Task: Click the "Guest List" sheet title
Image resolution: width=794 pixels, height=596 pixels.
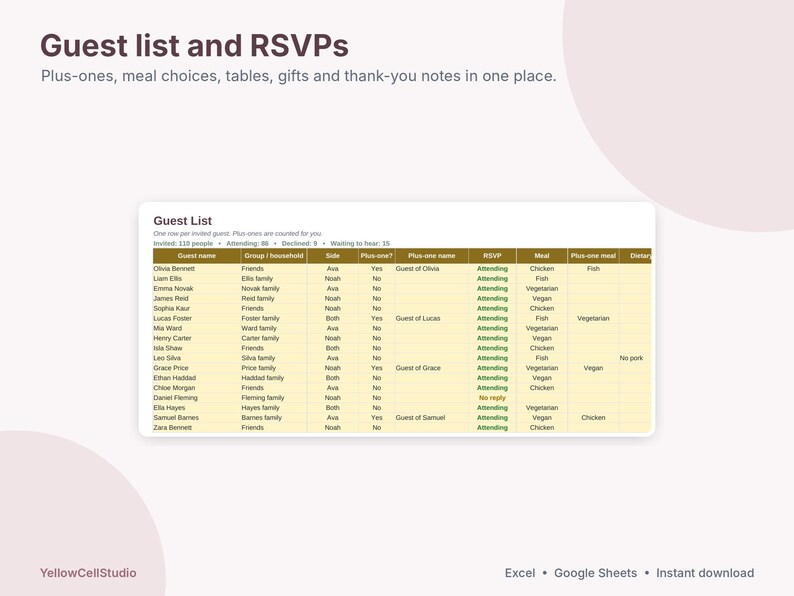Action: (x=182, y=221)
